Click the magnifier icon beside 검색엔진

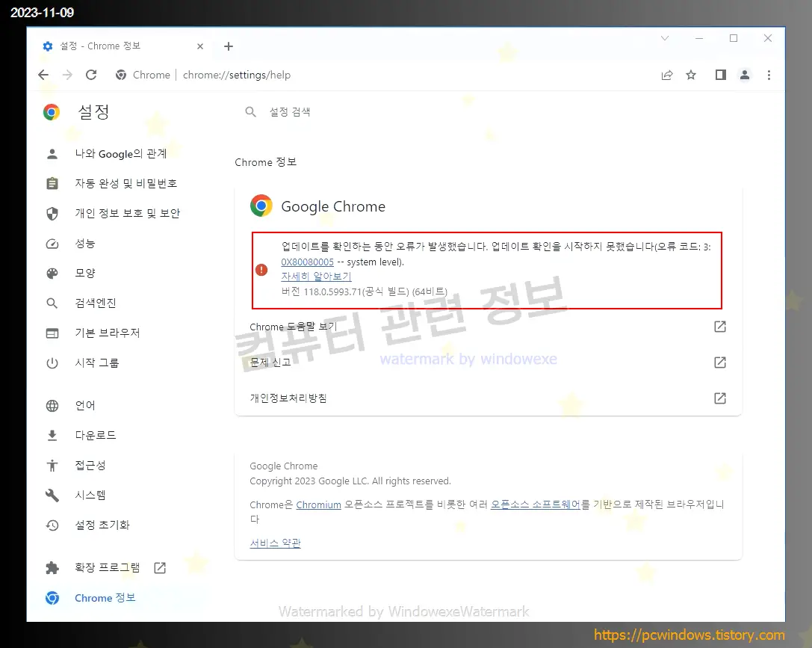click(x=52, y=303)
